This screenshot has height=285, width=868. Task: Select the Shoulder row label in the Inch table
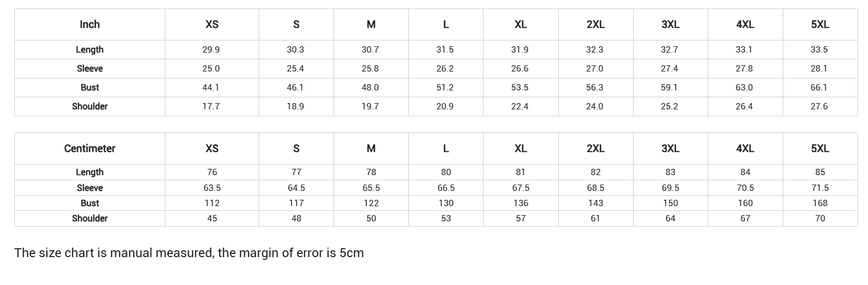click(90, 106)
